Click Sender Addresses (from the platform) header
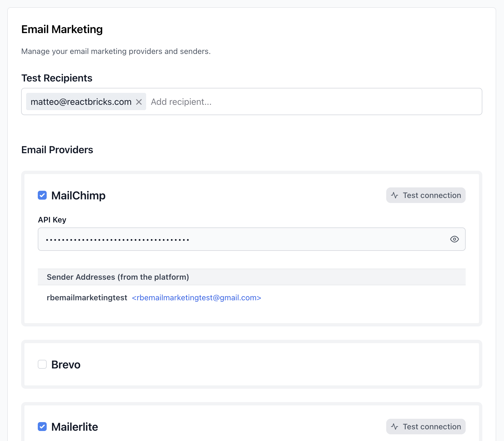The height and width of the screenshot is (441, 504). pos(252,277)
